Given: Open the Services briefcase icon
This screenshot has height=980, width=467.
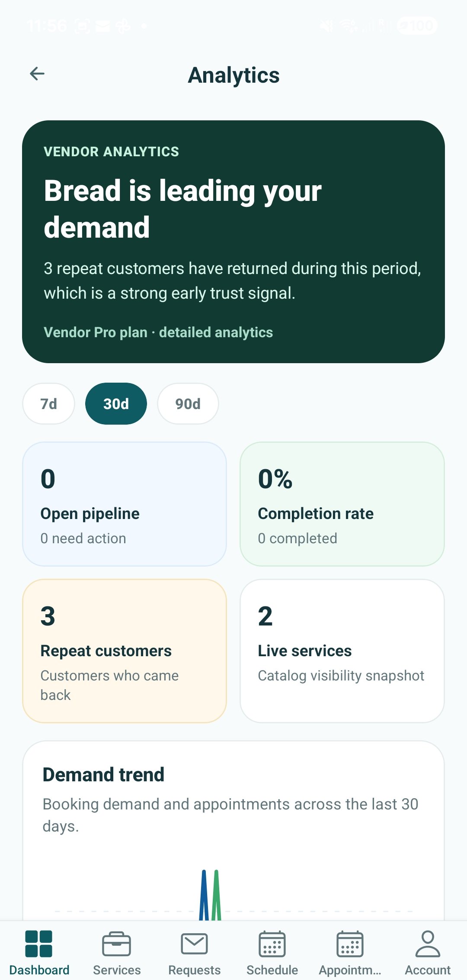Looking at the screenshot, I should coord(117,944).
